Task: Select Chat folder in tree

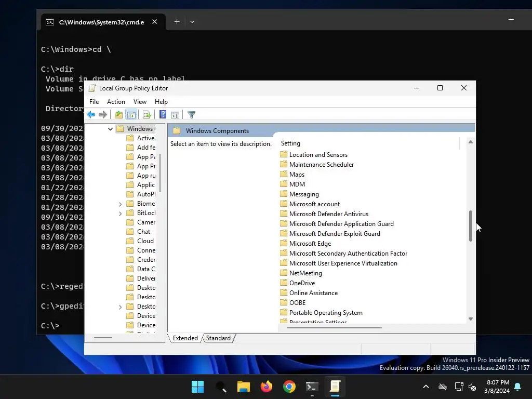Action: tap(138, 232)
